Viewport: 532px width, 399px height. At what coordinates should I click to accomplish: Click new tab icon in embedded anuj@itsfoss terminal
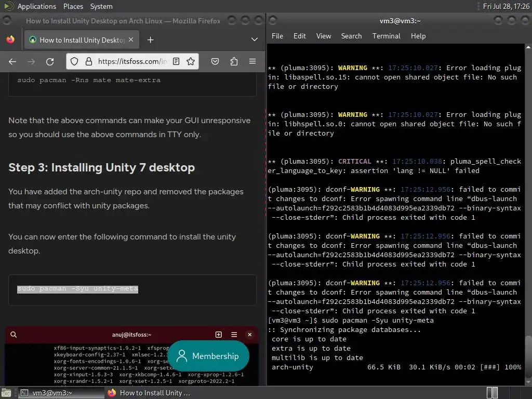point(219,335)
